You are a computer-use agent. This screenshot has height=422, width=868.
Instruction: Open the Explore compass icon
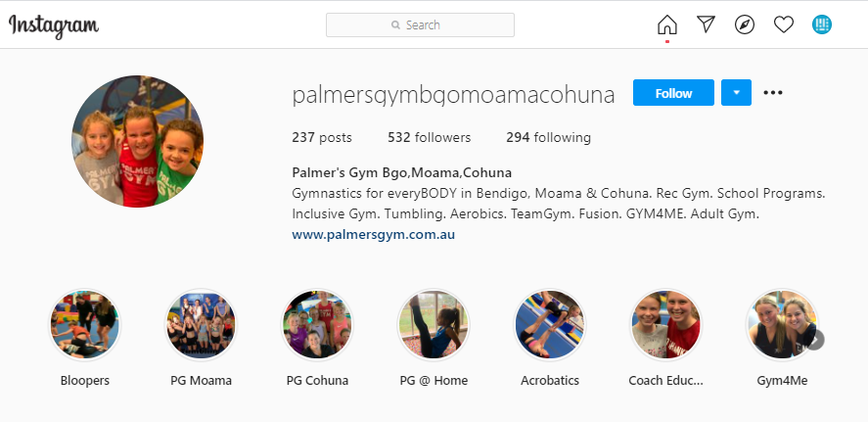(745, 24)
